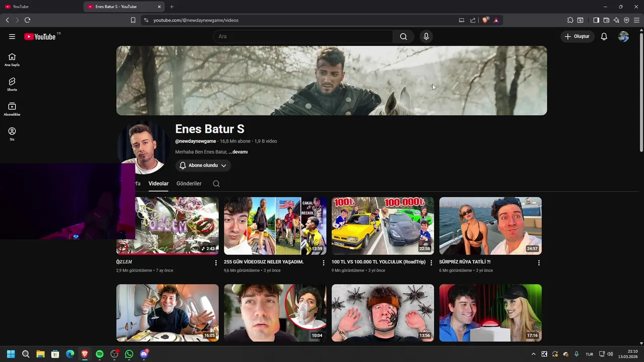The height and width of the screenshot is (362, 644).
Task: Click the share page icon in address bar
Action: click(473, 20)
